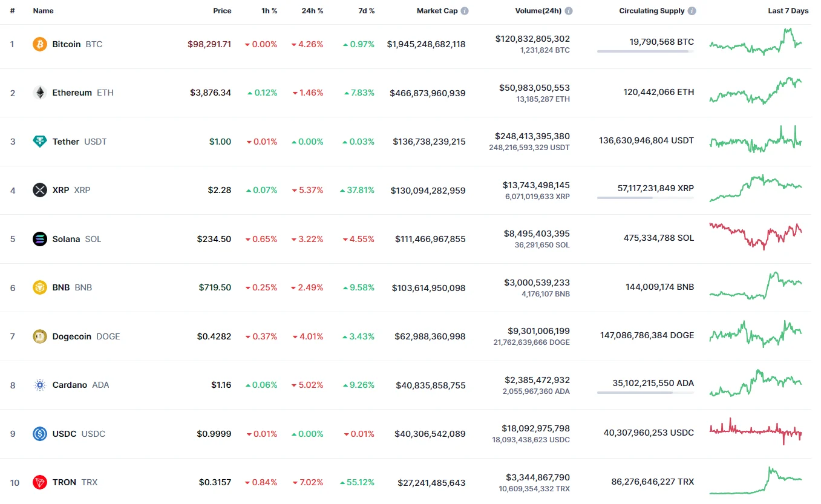The height and width of the screenshot is (504, 821).
Task: Open the USDC coin page link
Action: coord(64,434)
